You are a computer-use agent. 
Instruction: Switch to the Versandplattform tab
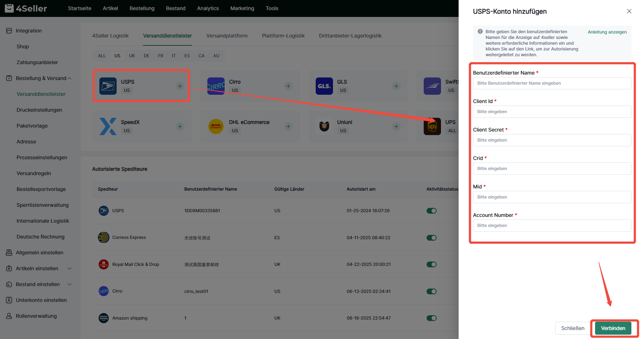[x=227, y=36]
